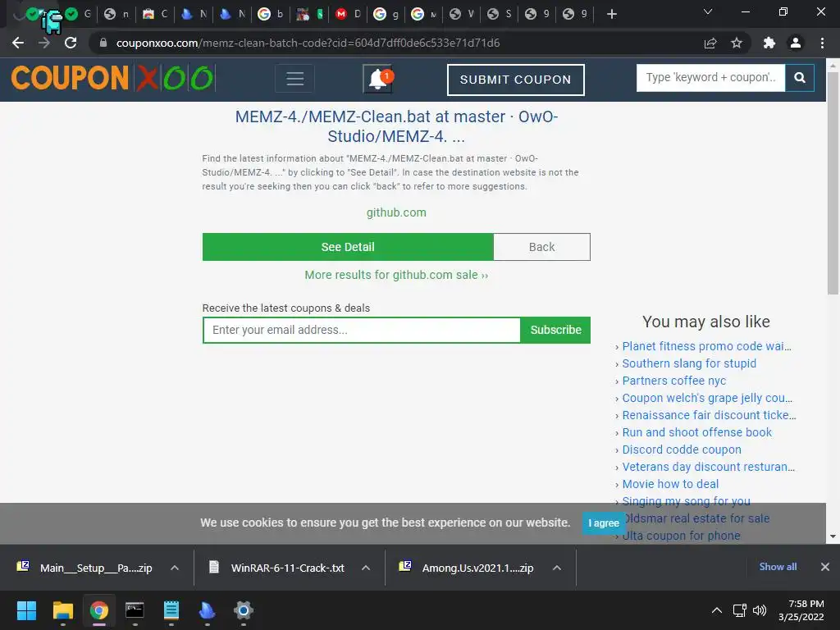Open the network status tray icon
The height and width of the screenshot is (630, 840).
740,610
